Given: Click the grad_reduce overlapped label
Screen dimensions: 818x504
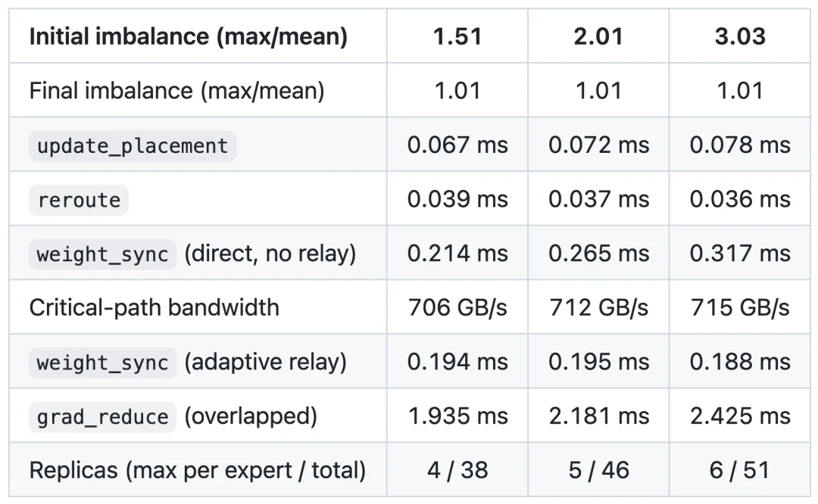Looking at the screenshot, I should [x=173, y=416].
